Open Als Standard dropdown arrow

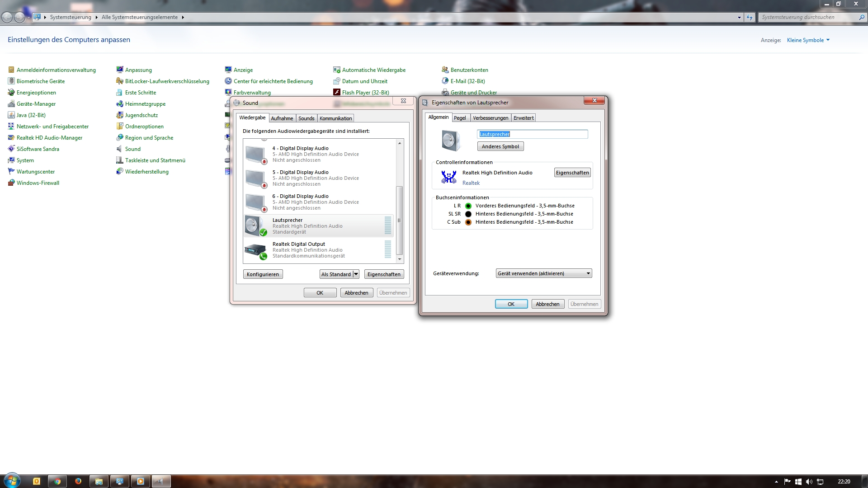coord(356,274)
